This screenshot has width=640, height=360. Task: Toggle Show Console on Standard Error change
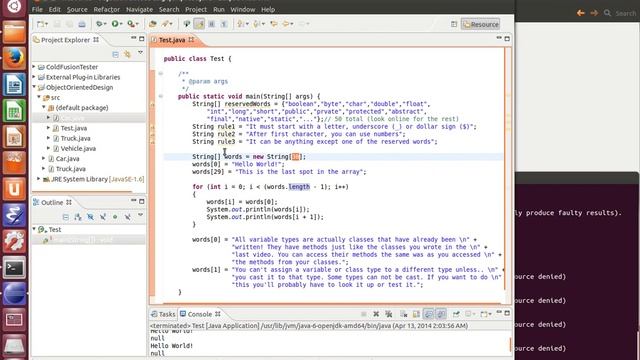click(x=441, y=314)
